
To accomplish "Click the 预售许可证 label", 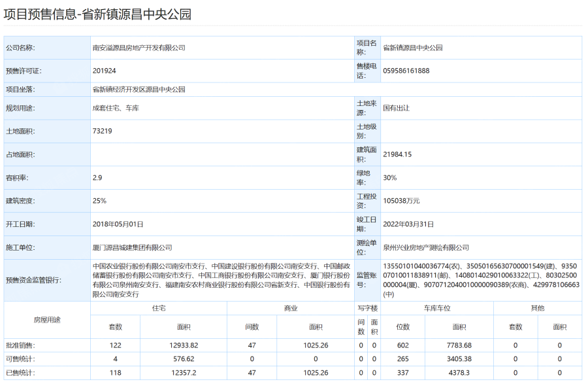I will click(24, 71).
